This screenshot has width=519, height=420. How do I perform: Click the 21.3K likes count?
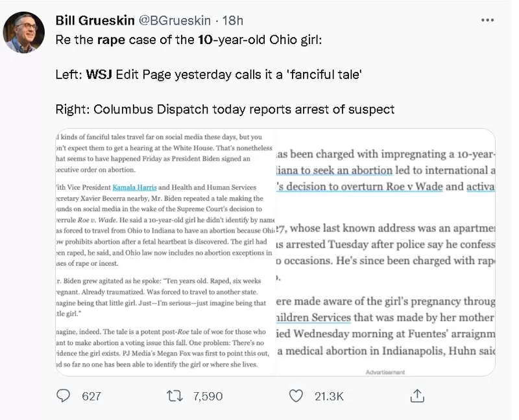[x=329, y=396]
